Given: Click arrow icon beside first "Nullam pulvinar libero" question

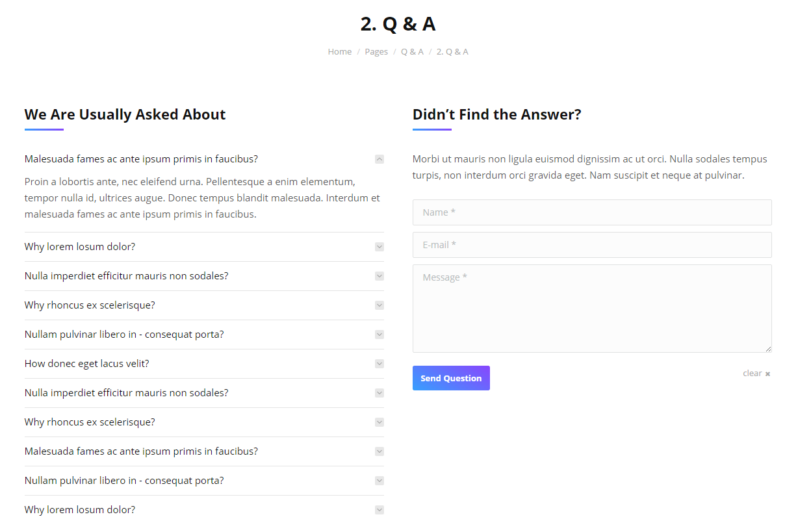Looking at the screenshot, I should point(380,335).
